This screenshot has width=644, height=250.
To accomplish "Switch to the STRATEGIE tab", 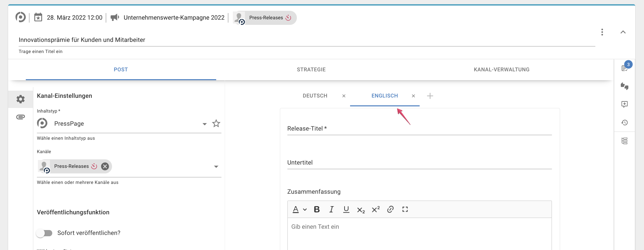I will (311, 69).
